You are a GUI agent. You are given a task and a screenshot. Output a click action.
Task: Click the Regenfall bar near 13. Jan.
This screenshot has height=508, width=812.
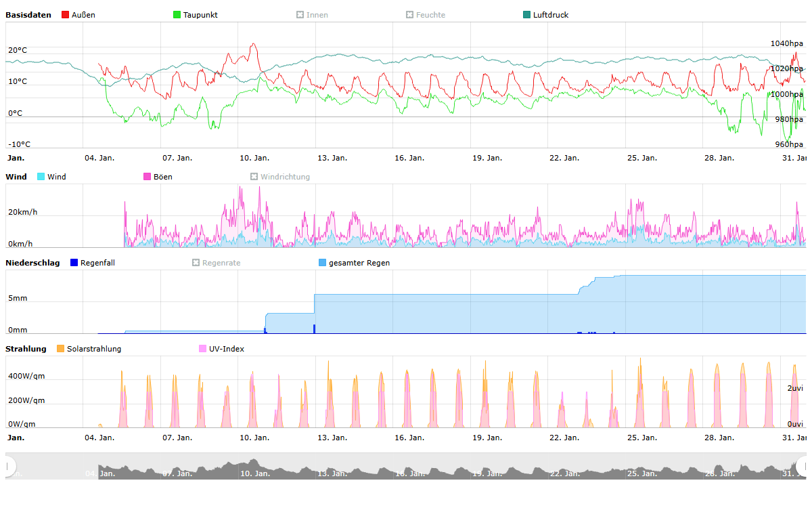[315, 329]
